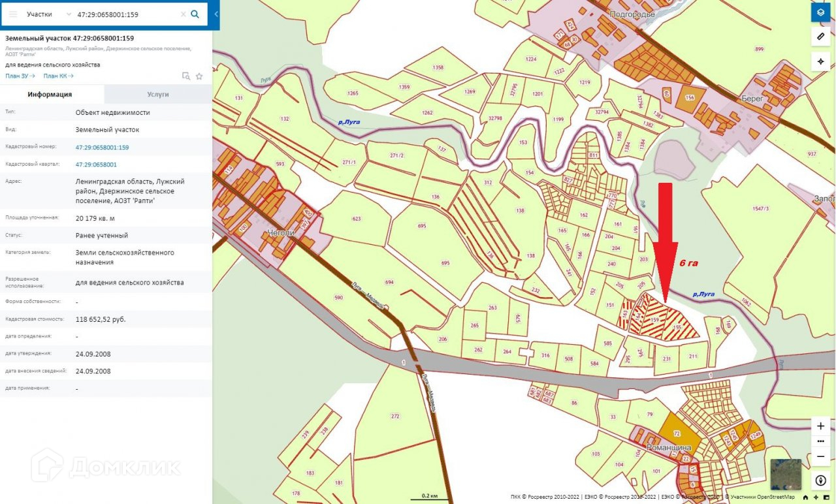This screenshot has width=836, height=504.
Task: Select the cadastral cost 118 652,52 руб.
Action: (101, 319)
